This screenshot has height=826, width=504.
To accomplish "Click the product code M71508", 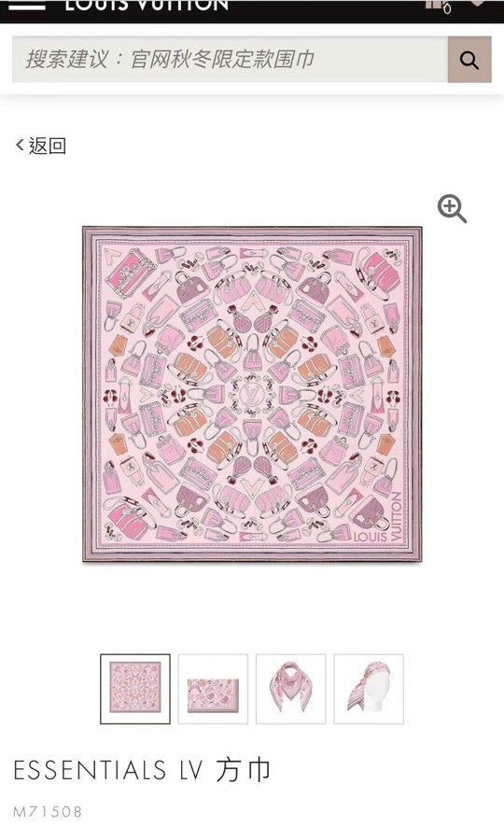I will [x=48, y=811].
